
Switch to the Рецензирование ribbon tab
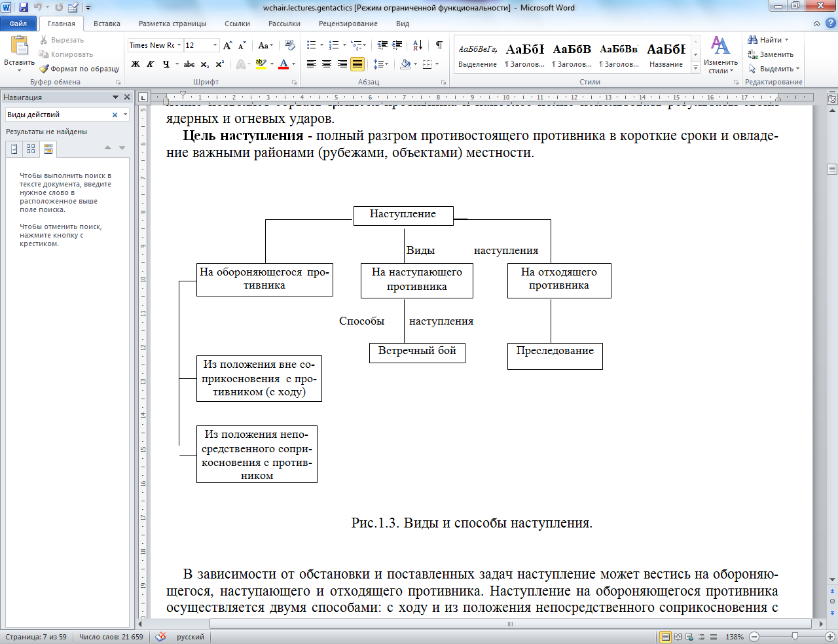tap(348, 24)
